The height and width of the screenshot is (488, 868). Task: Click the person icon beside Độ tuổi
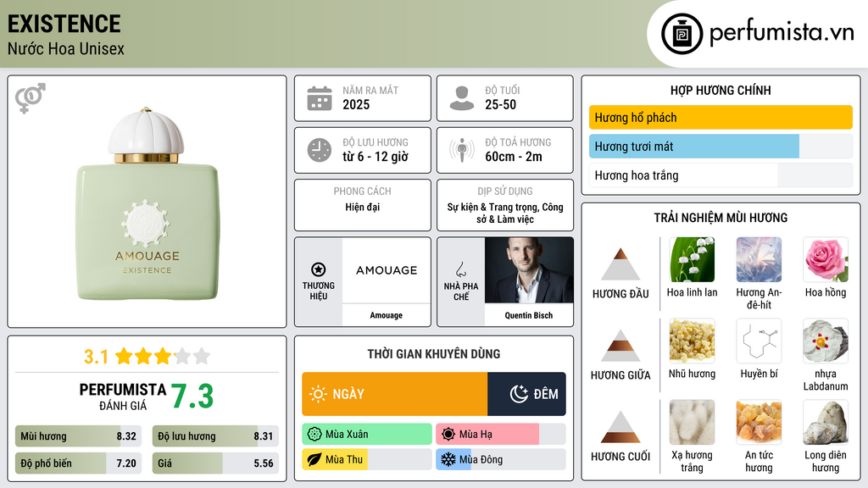(462, 98)
